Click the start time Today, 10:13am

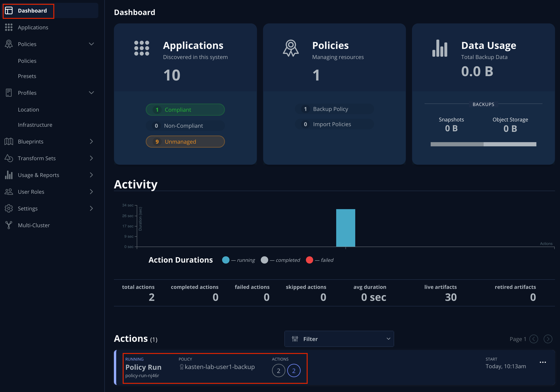tap(506, 367)
